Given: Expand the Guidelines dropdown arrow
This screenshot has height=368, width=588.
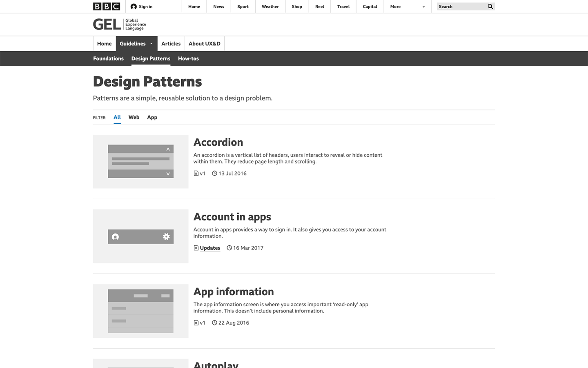Looking at the screenshot, I should pos(151,44).
